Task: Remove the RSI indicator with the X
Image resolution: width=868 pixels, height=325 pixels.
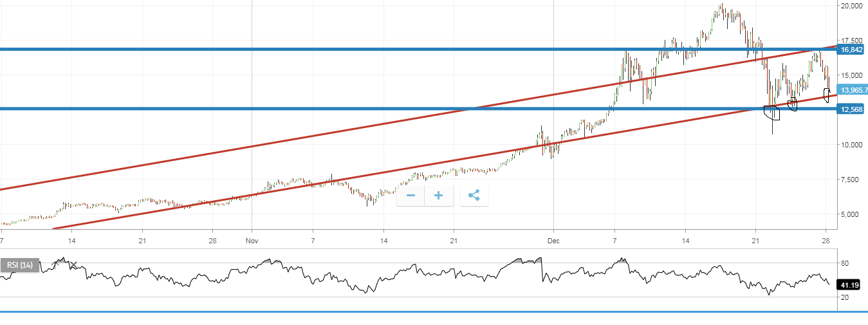Action: point(73,265)
